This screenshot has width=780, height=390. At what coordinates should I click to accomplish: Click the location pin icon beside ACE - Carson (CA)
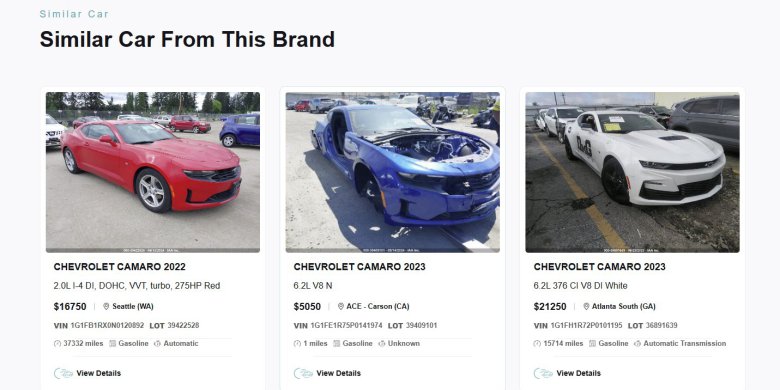tap(341, 306)
